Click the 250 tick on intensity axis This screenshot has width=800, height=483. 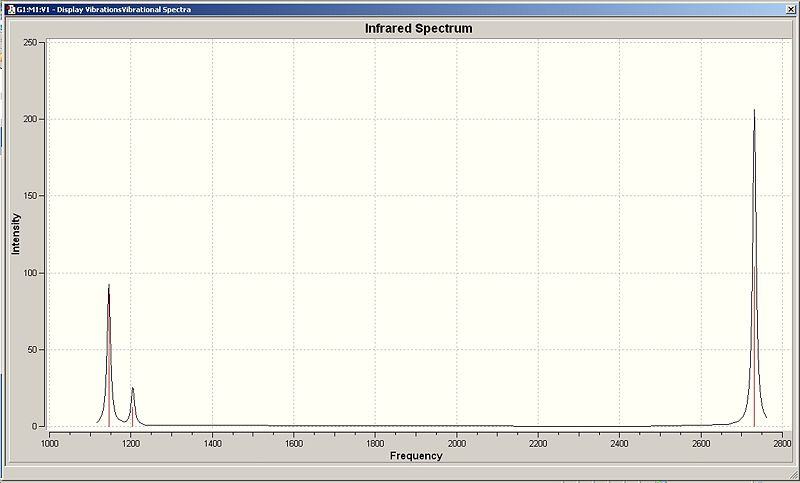pyautogui.click(x=31, y=42)
